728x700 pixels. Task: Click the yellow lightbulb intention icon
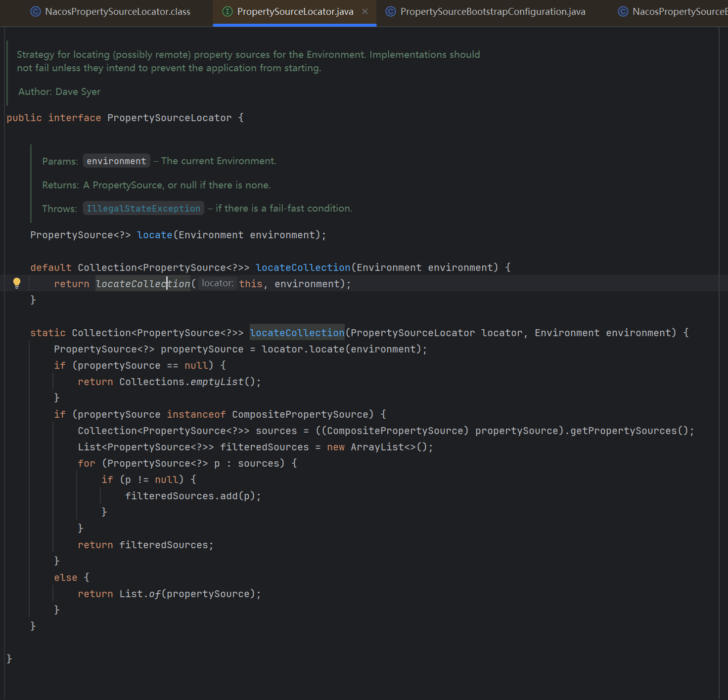(x=17, y=283)
